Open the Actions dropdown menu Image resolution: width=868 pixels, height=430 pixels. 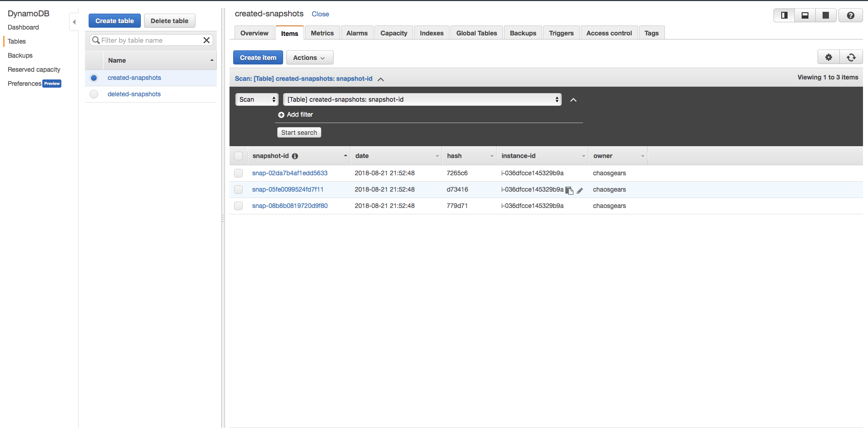309,58
